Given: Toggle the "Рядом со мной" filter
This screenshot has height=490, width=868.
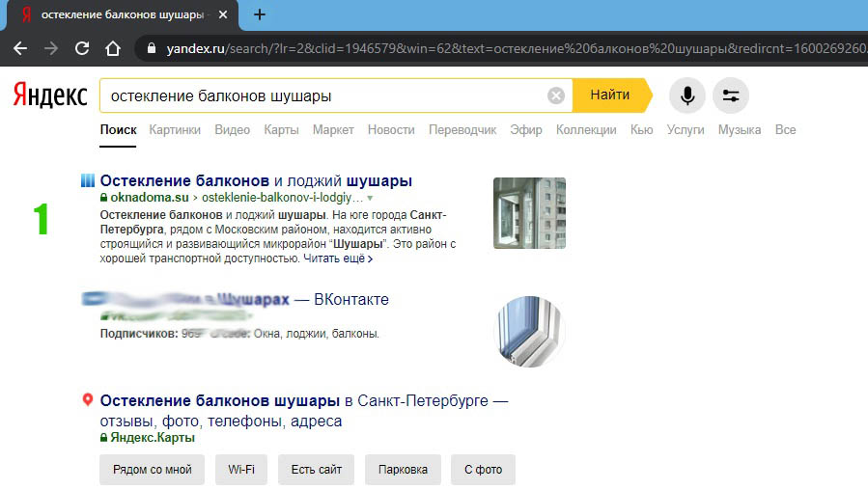Looking at the screenshot, I should [x=152, y=470].
